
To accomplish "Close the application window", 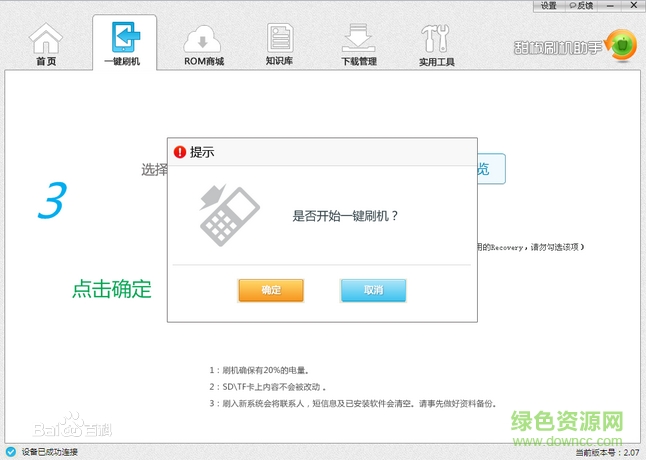I will [634, 5].
